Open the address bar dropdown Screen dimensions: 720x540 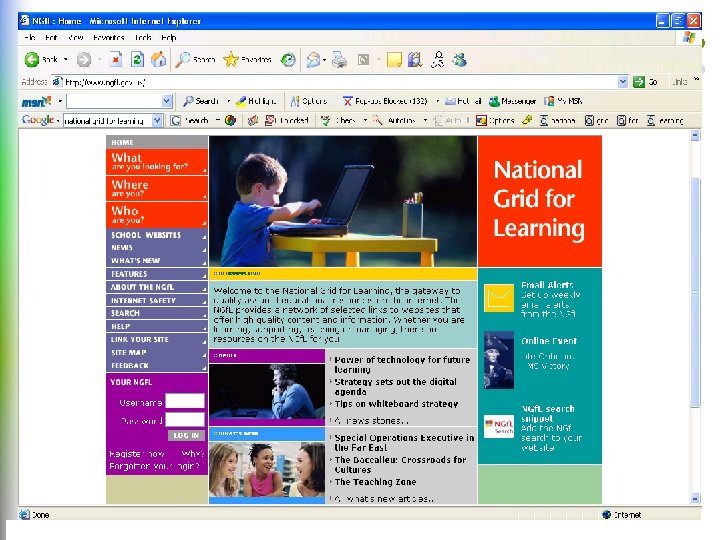623,82
